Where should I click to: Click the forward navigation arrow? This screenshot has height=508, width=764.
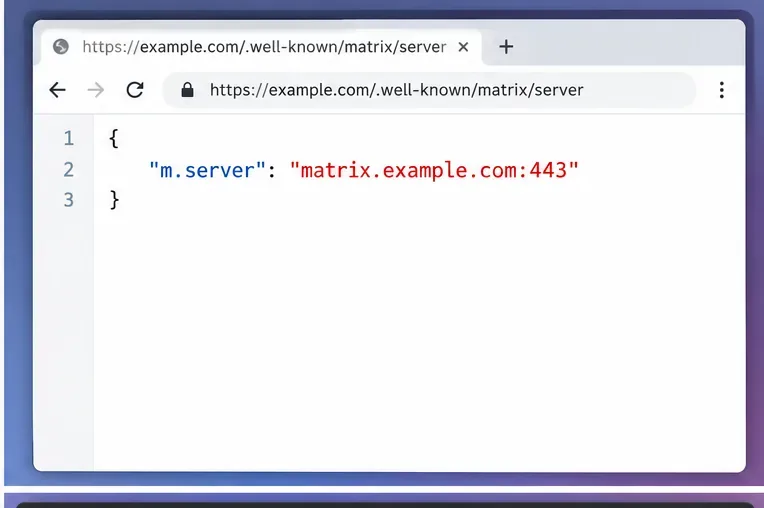96,90
